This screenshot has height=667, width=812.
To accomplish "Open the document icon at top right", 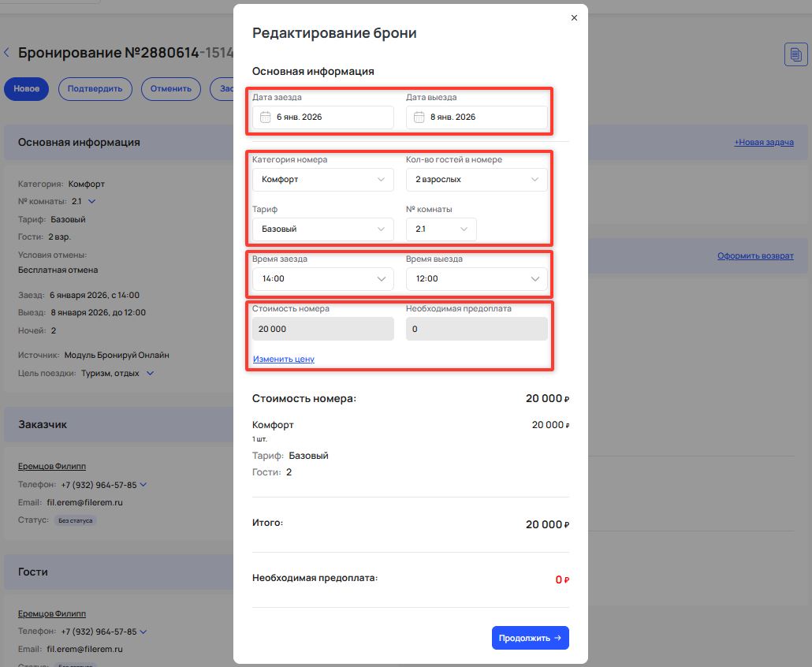I will [795, 54].
